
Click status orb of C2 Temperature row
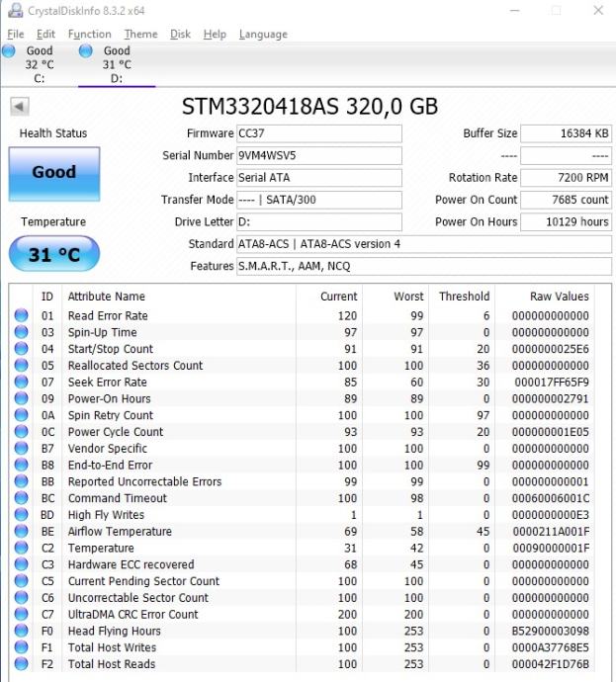coord(21,548)
